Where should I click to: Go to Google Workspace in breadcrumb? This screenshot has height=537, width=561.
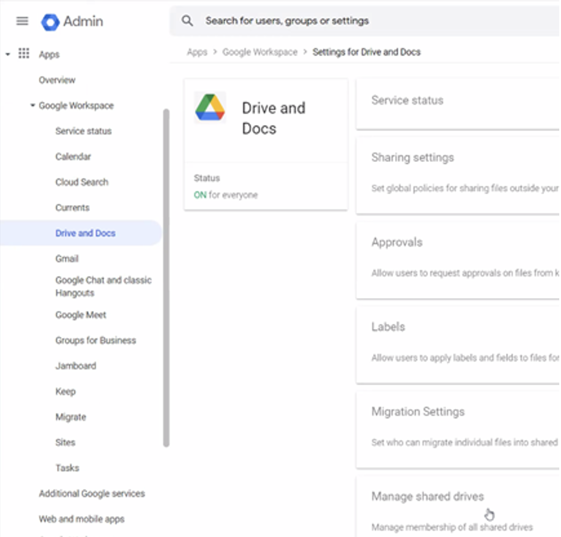(x=260, y=52)
